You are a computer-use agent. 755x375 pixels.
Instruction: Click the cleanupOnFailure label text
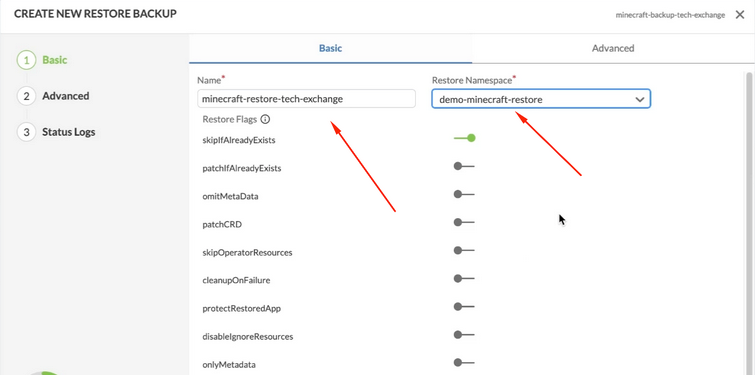tap(236, 281)
